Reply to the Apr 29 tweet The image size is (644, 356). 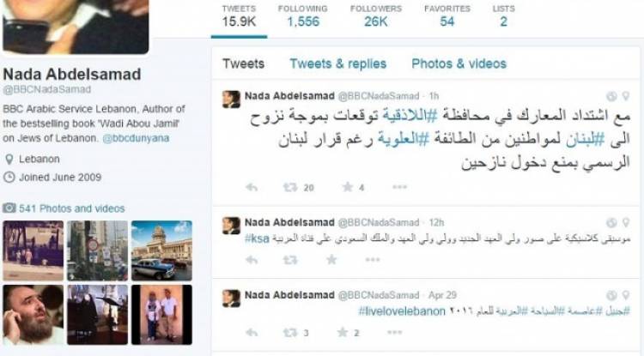pyautogui.click(x=252, y=333)
